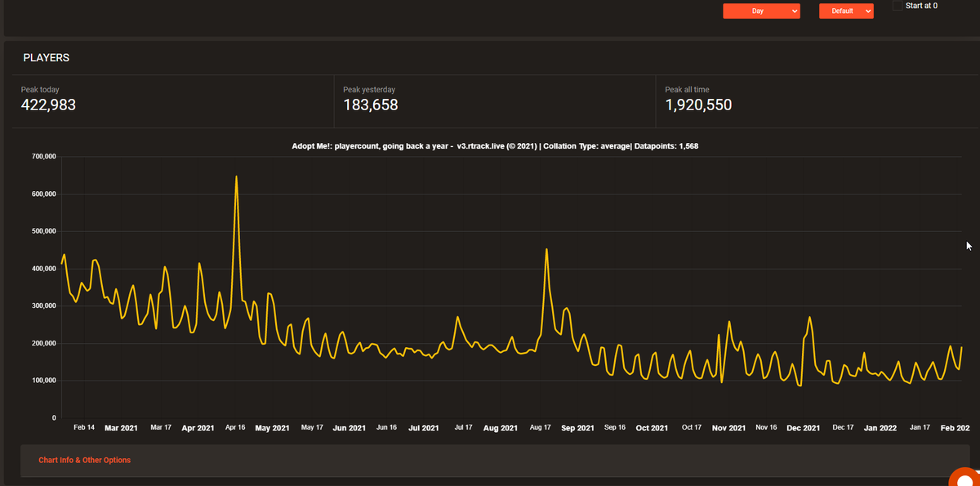Image resolution: width=980 pixels, height=486 pixels.
Task: Click the 200,000 y-axis label
Action: pos(43,343)
